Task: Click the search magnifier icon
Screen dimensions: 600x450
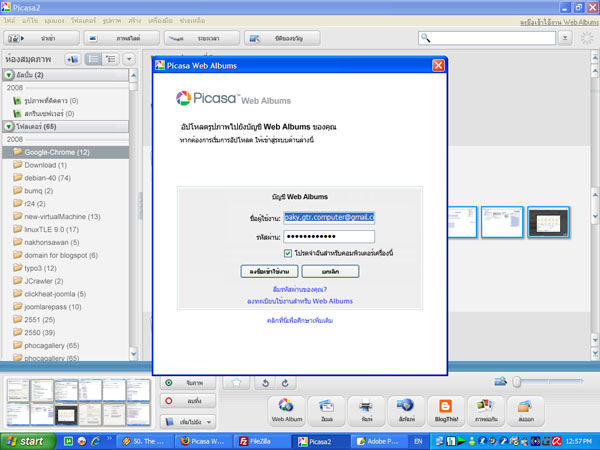Action: pyautogui.click(x=426, y=38)
